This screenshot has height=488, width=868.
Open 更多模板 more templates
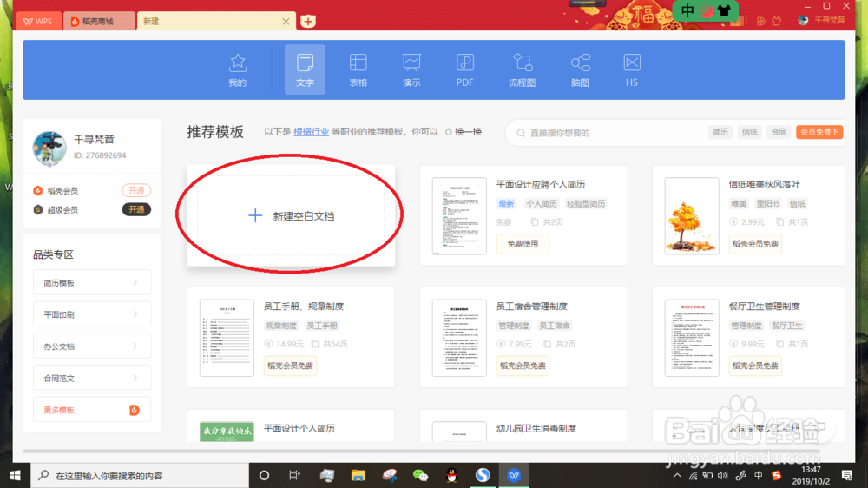[92, 410]
